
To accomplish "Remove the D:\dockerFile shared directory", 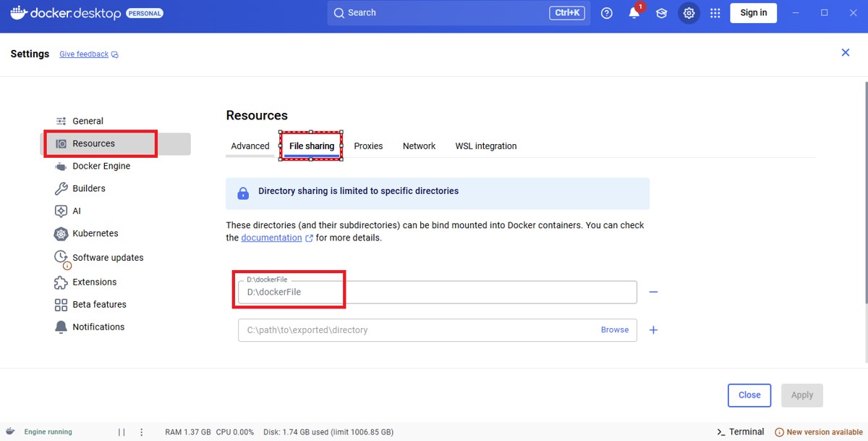I will tap(653, 292).
